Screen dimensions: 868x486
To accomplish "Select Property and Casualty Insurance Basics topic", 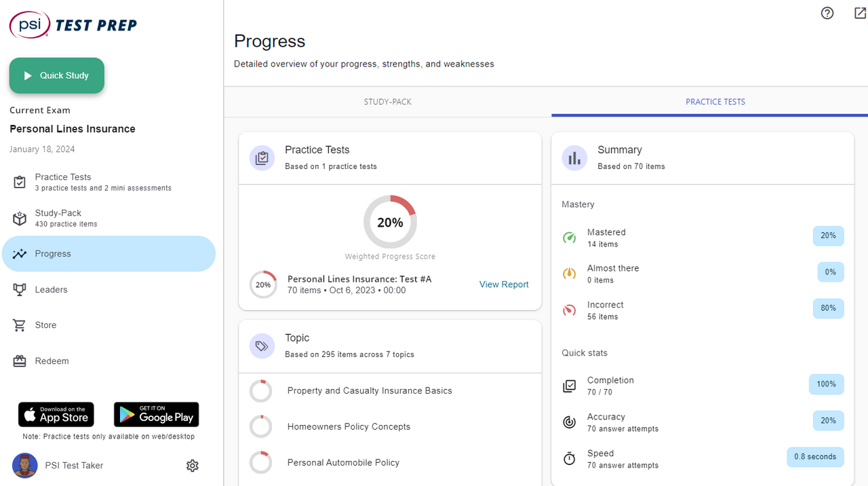I will click(369, 391).
